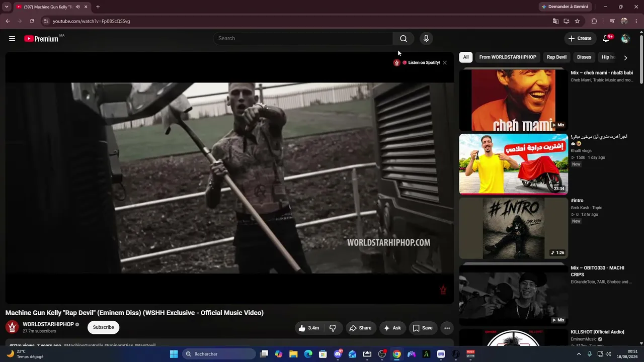Open Chrome media controls

[x=612, y=21]
